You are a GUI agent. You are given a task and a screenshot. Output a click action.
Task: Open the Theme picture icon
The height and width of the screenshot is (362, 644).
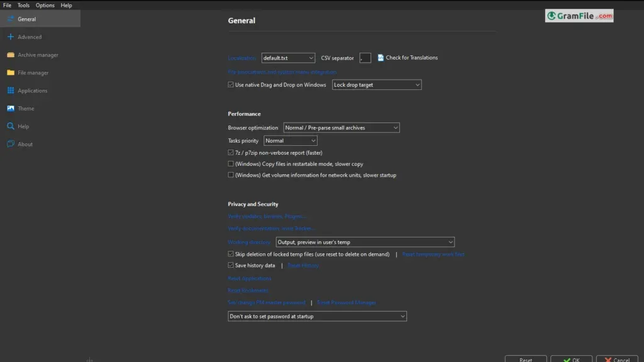[11, 108]
